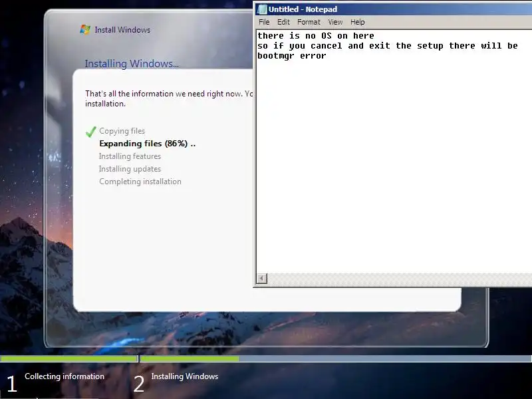This screenshot has width=532, height=399.
Task: Click the Windows flag icon in Install Windows
Action: (x=85, y=29)
